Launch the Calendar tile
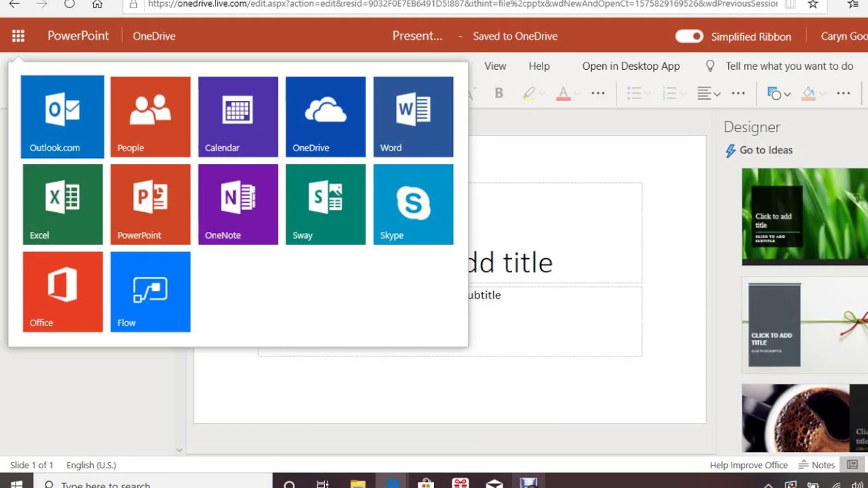This screenshot has width=868, height=488. click(238, 117)
